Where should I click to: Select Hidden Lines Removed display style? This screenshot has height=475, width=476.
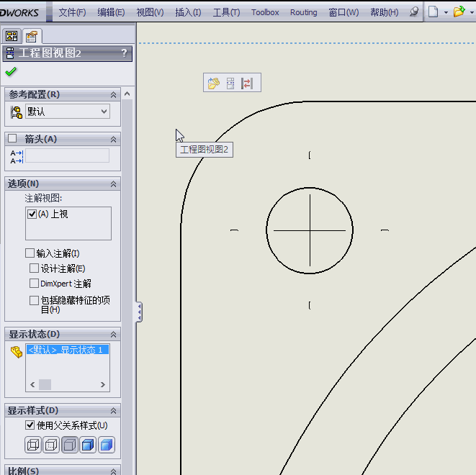pos(70,445)
